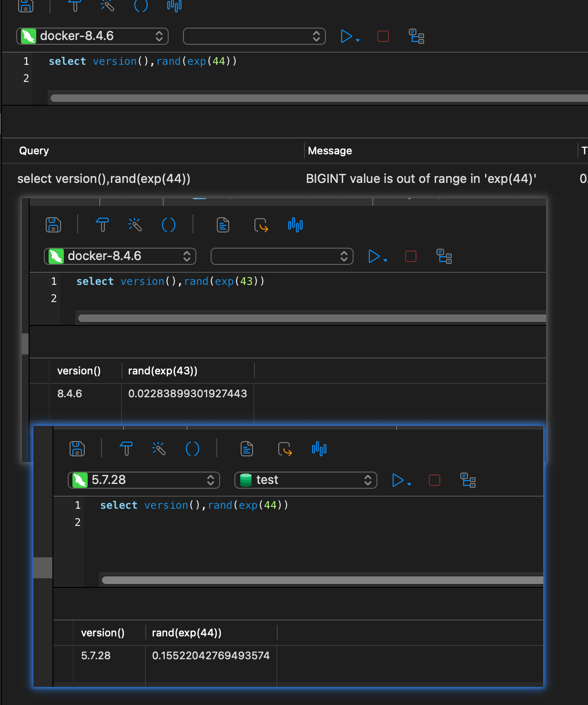The image size is (588, 705).
Task: Click the stop button beside the exp(43) run arrow
Action: pyautogui.click(x=410, y=256)
